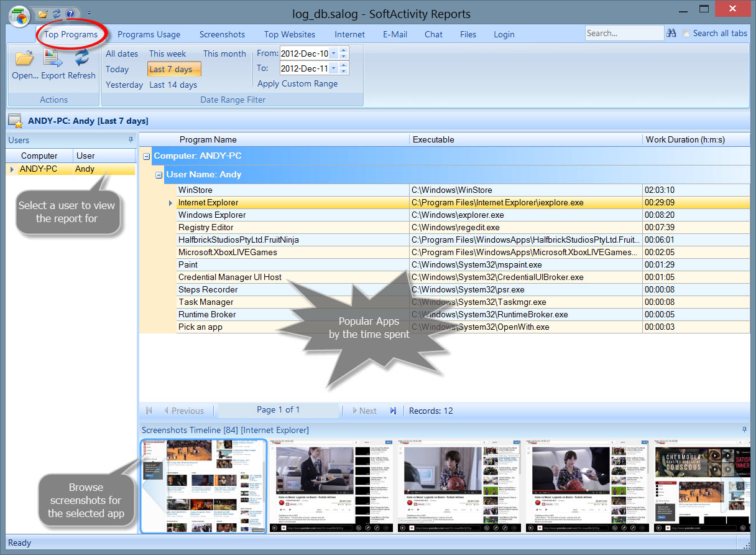Select the Pick an app row
Screen dimensions: 756x555
click(x=463, y=327)
